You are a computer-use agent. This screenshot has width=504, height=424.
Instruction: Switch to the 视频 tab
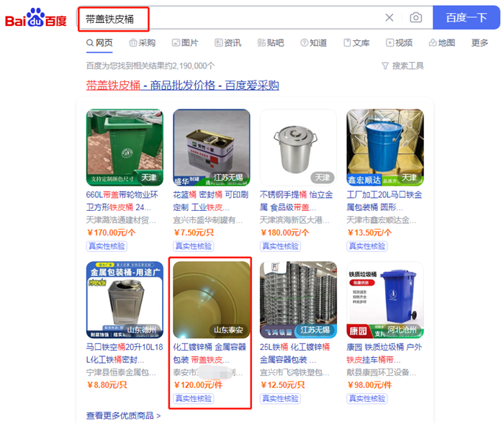coord(399,42)
